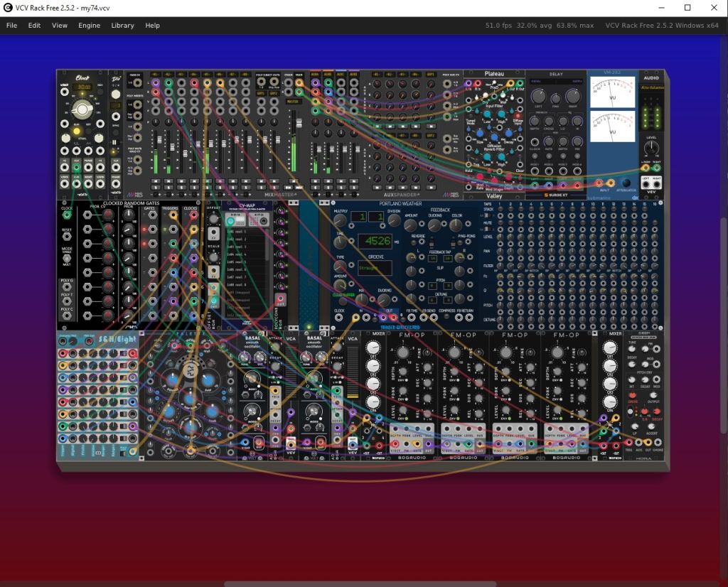Click the Plateau Size knob

[480, 134]
